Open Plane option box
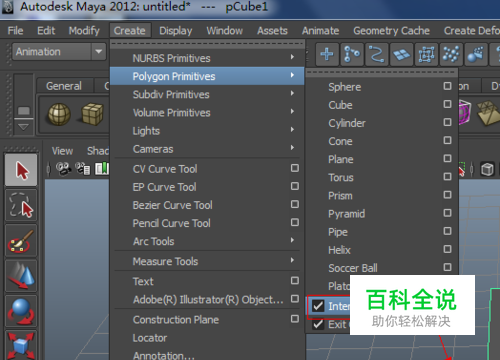 [447, 158]
